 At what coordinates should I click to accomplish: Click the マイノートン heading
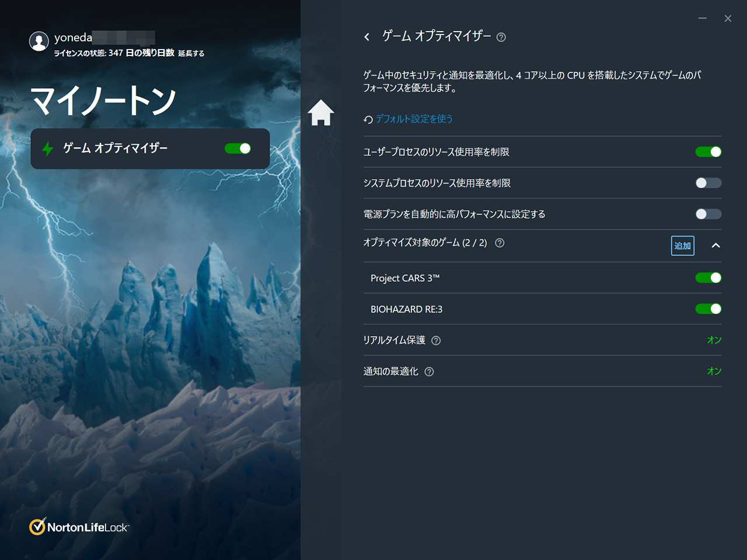103,100
